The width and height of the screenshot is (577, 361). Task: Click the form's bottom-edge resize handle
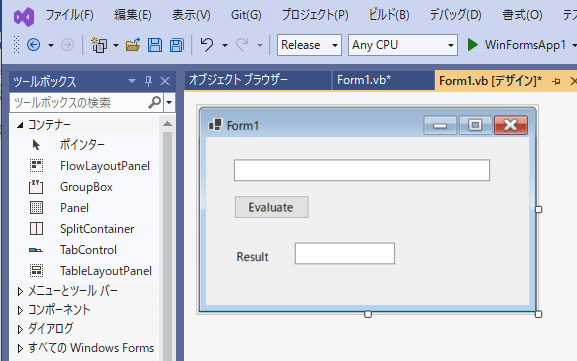pos(368,314)
